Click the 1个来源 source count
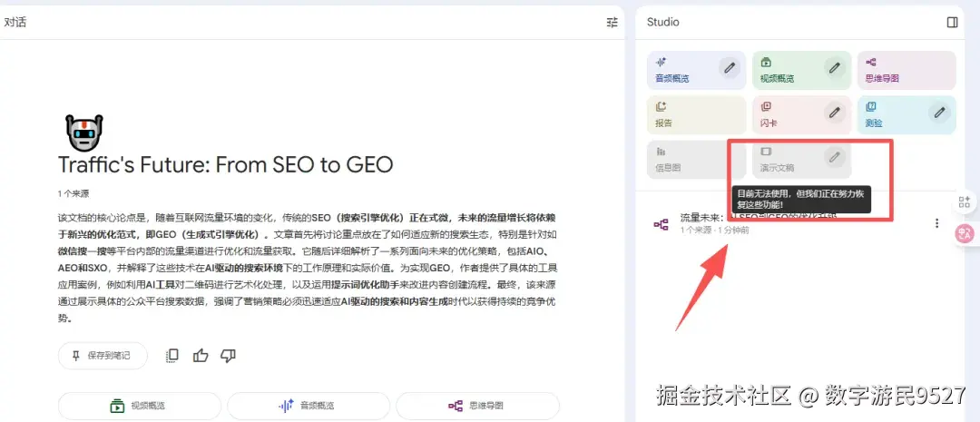This screenshot has height=422, width=980. click(73, 194)
